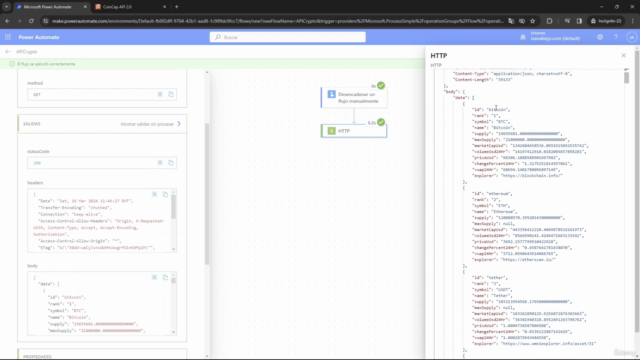Open the help question mark
The image size is (640, 360).
point(616,37)
